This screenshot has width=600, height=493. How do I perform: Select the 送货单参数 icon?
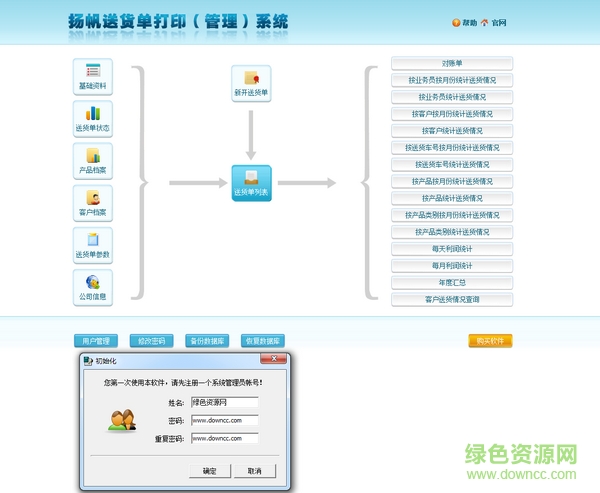93,245
